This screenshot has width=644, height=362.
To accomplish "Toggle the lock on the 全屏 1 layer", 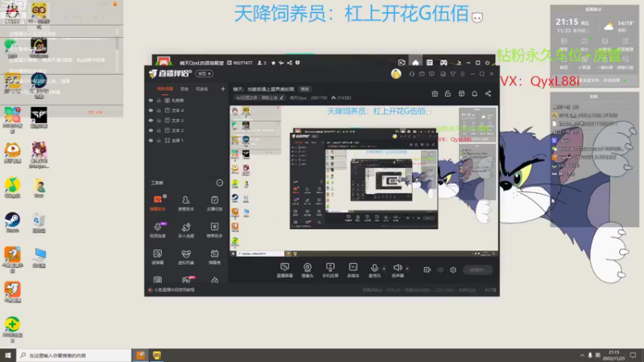I will coord(159,140).
